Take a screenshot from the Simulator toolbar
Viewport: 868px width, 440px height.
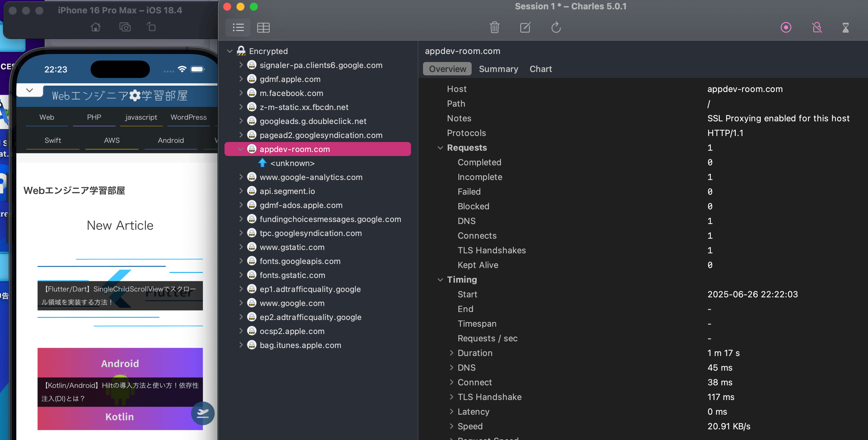(125, 27)
